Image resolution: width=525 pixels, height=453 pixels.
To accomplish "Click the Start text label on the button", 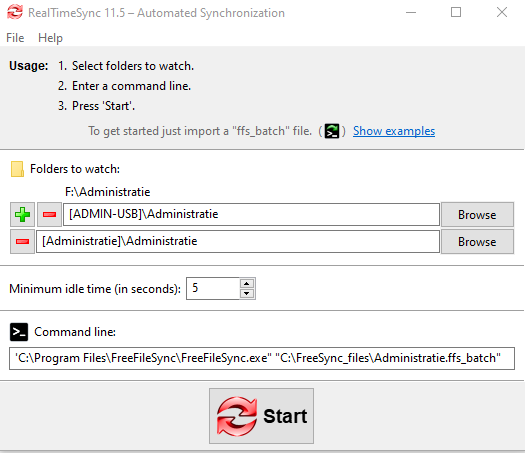I will [x=285, y=416].
